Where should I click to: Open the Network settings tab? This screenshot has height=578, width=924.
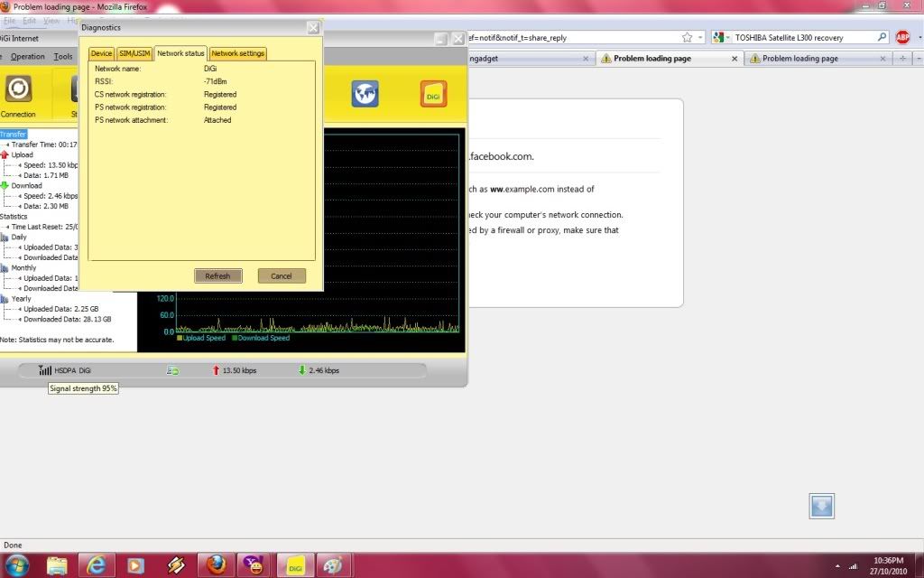[x=237, y=53]
